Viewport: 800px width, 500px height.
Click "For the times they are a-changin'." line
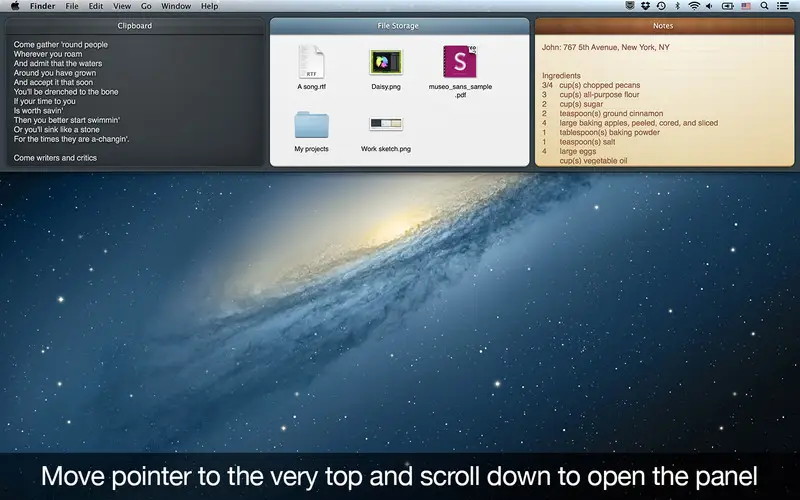coord(71,139)
